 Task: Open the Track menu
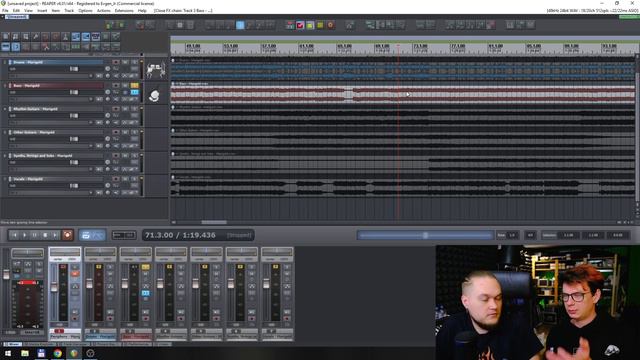69,11
